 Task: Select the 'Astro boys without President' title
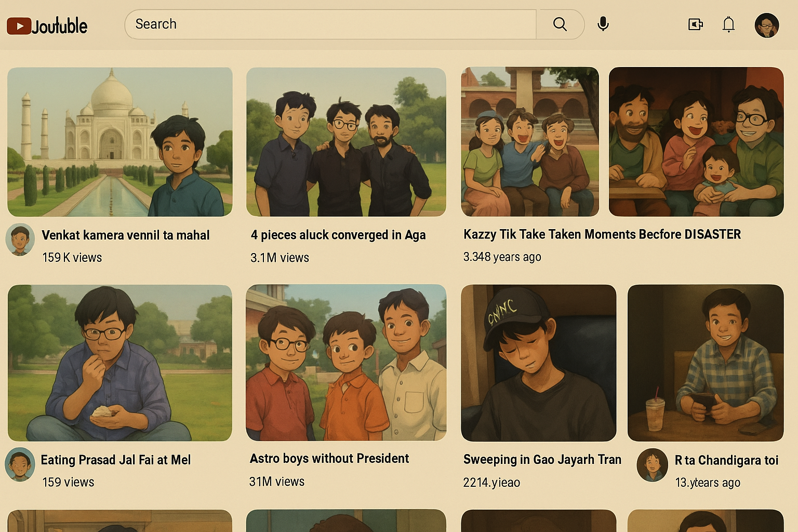(x=329, y=459)
